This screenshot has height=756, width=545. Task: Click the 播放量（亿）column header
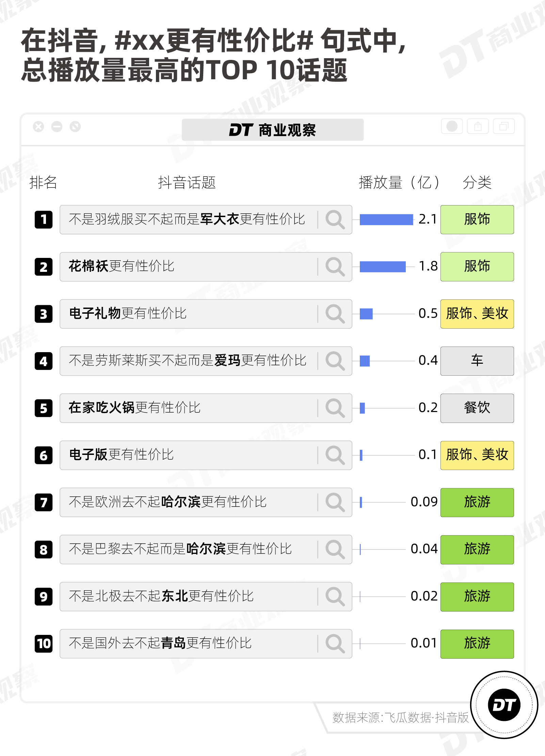399,183
